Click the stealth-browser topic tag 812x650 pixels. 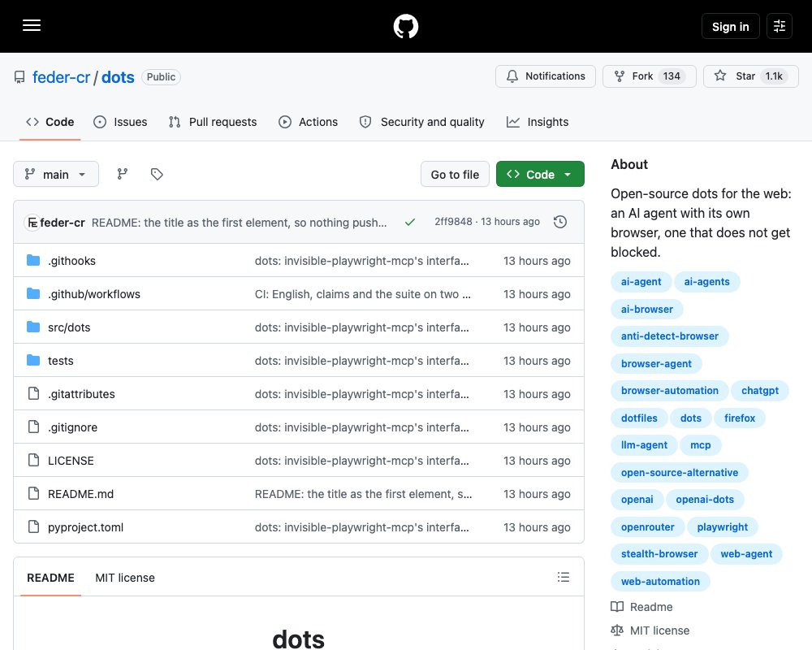click(659, 553)
